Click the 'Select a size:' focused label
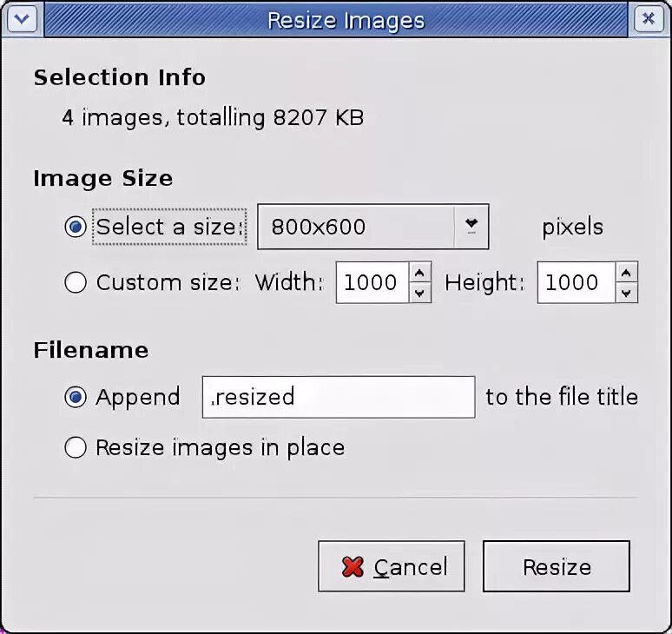The height and width of the screenshot is (634, 672). pos(169,227)
